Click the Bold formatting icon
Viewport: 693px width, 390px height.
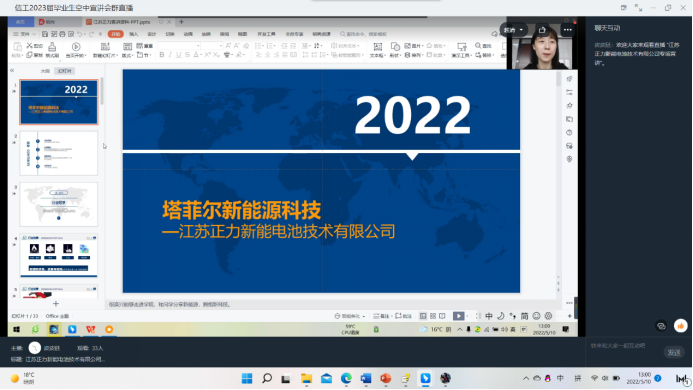click(x=162, y=55)
